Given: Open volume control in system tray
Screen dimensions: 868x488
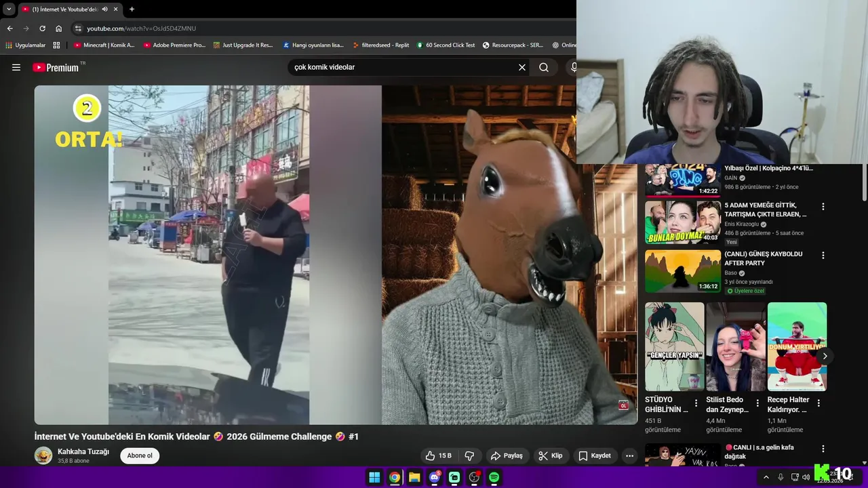Looking at the screenshot, I should pos(806,477).
